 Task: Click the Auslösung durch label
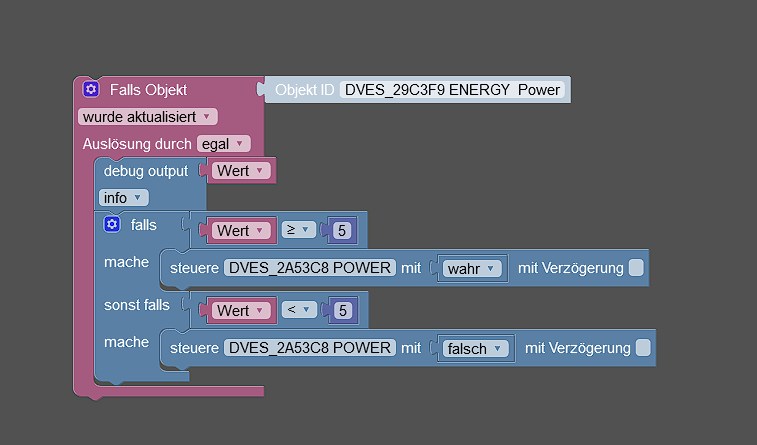tap(137, 144)
